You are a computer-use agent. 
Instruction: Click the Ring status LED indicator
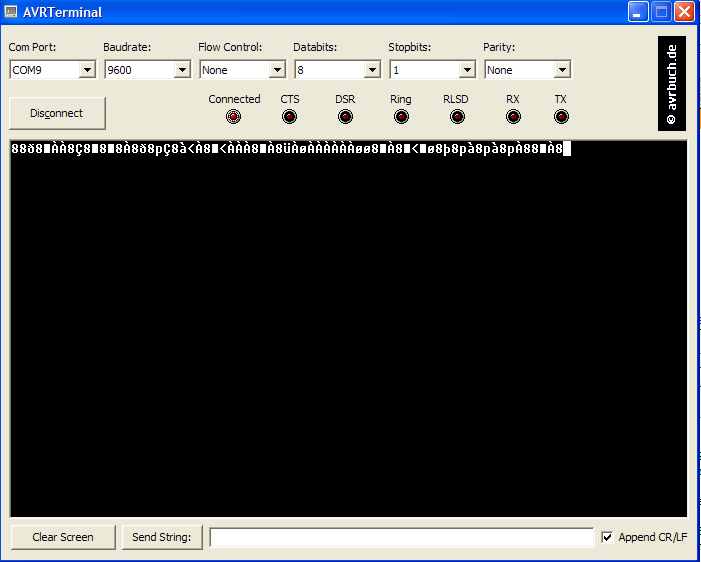[401, 117]
